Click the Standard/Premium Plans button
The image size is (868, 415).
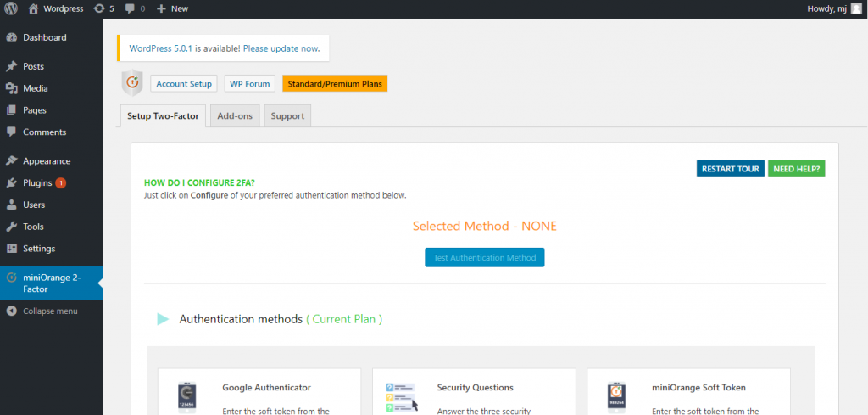coord(335,84)
